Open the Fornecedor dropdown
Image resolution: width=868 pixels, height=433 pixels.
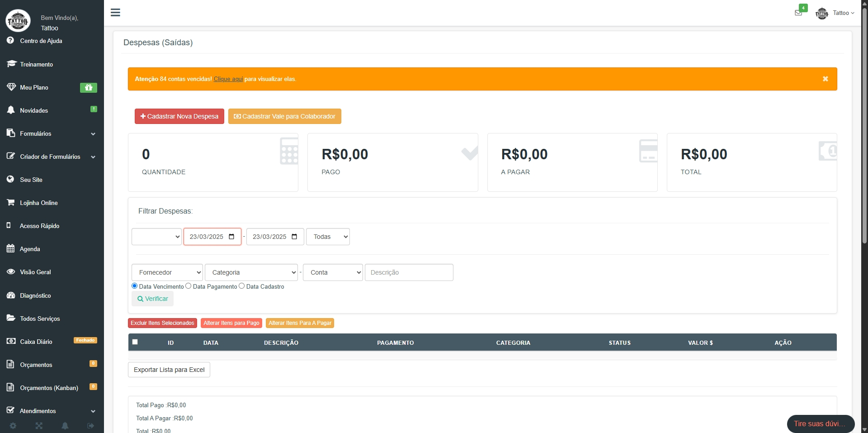click(167, 272)
